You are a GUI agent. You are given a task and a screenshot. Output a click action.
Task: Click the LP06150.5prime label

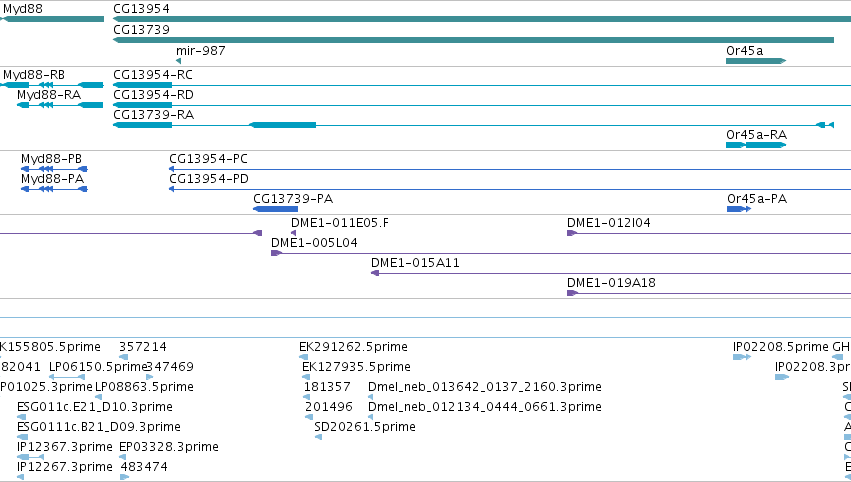(99, 366)
